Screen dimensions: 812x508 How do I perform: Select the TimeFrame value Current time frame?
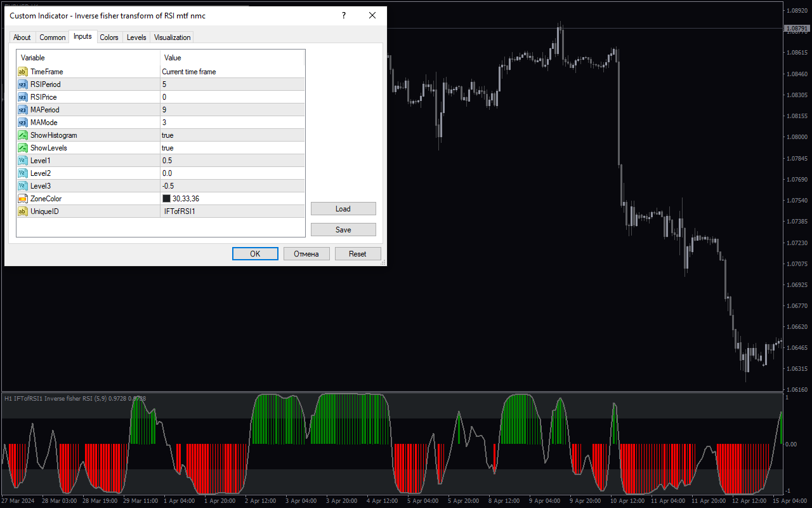233,72
